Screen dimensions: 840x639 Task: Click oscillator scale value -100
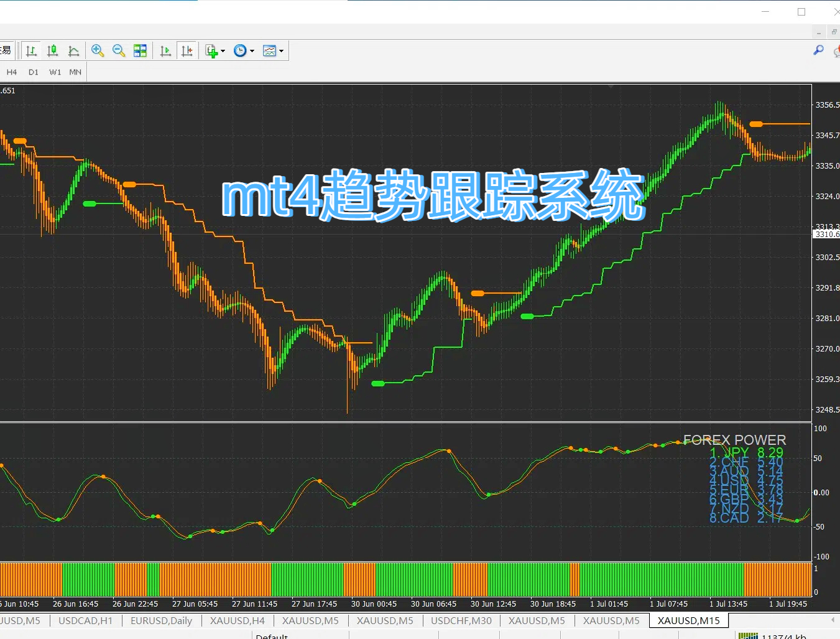821,556
